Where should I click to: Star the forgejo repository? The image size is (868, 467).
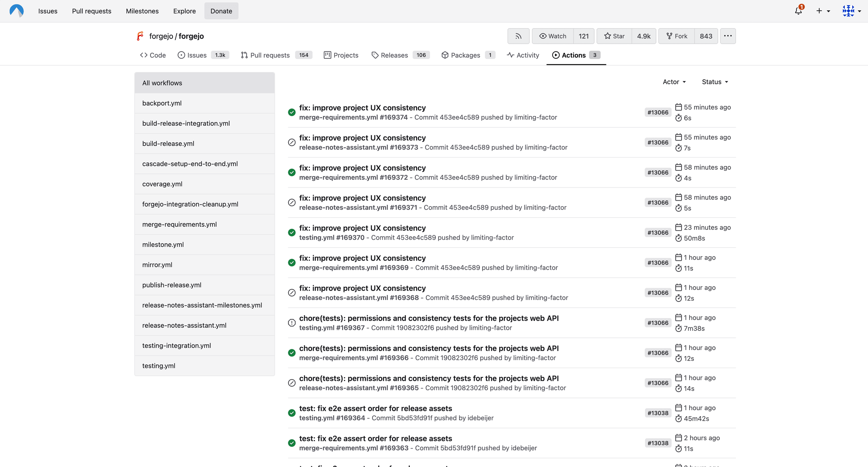click(x=614, y=36)
